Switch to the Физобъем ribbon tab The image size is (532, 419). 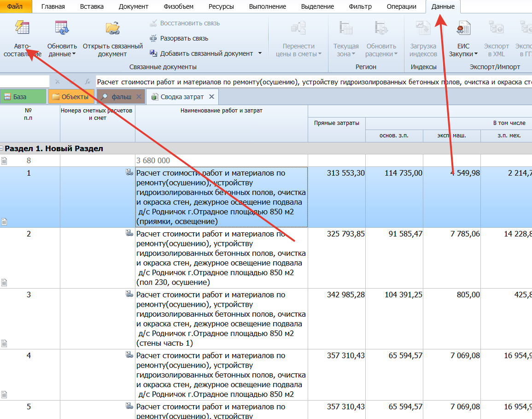(x=178, y=6)
